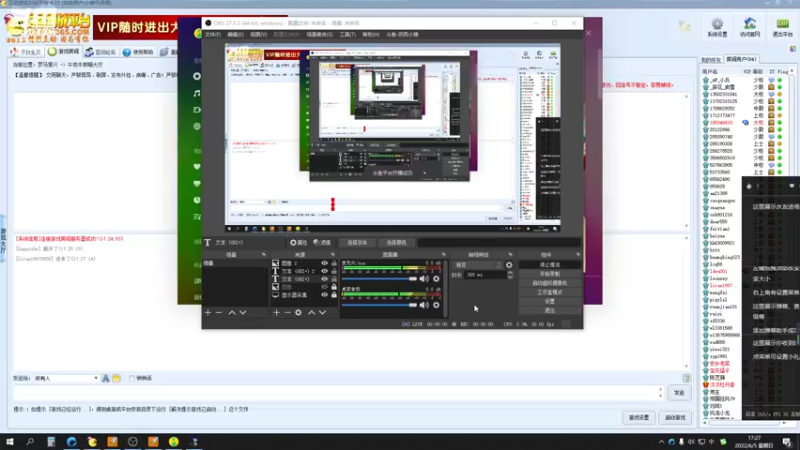Open notification center on taskbar
800x450 pixels.
(x=786, y=442)
